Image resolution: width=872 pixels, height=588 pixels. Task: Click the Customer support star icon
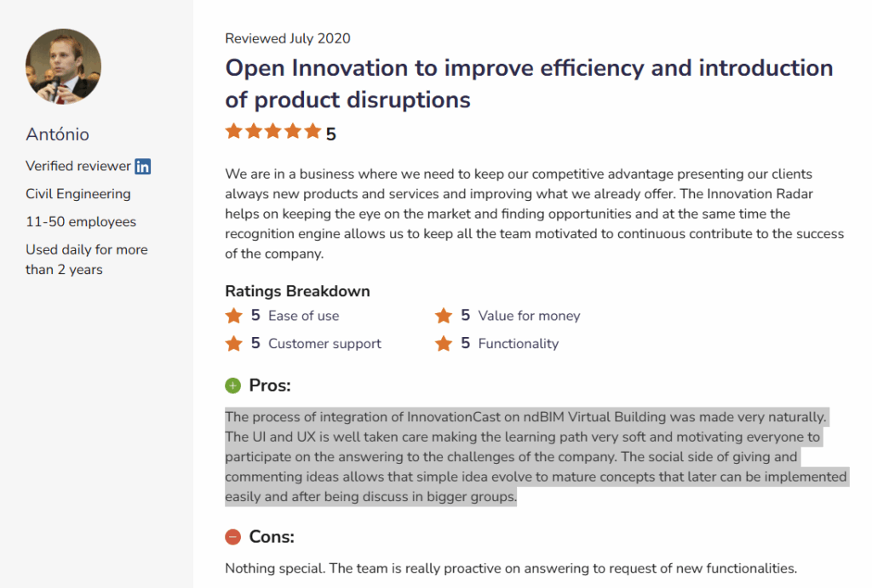coord(234,344)
